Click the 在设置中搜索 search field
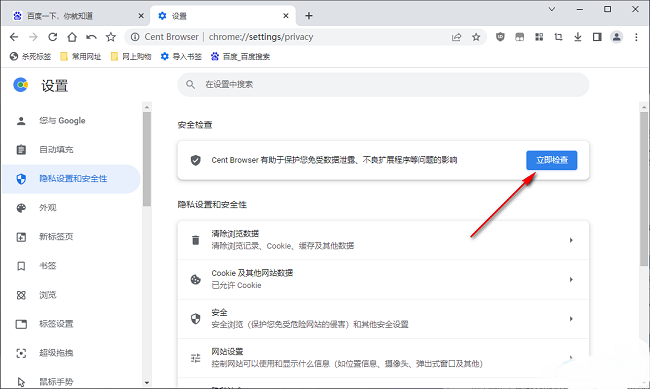 (x=383, y=85)
